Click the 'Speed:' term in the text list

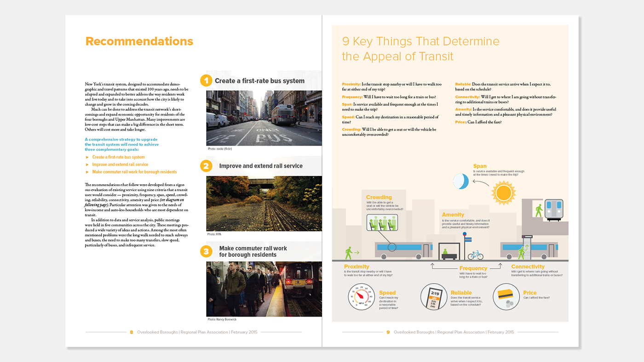click(348, 117)
